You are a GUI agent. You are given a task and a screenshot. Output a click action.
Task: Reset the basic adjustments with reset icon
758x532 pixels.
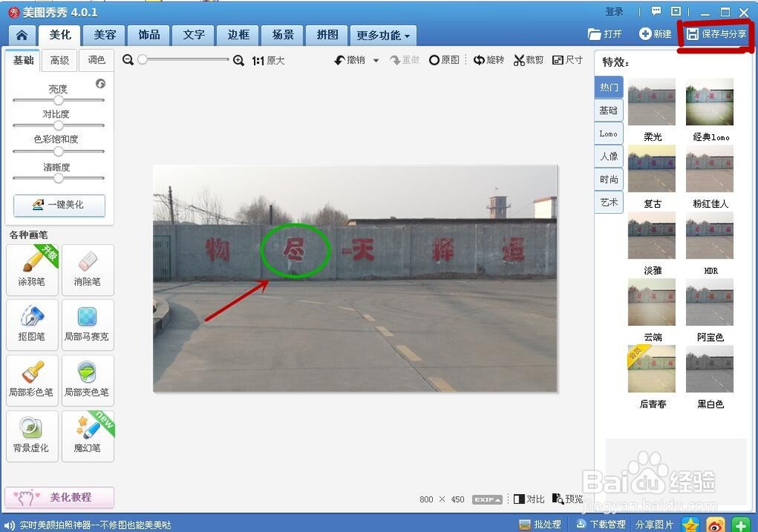coord(101,83)
